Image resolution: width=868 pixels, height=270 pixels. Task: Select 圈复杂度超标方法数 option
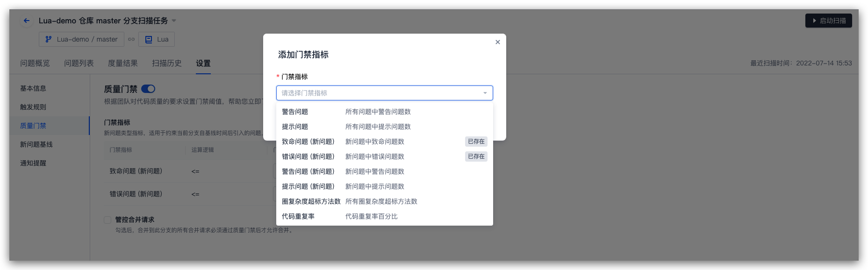[384, 201]
